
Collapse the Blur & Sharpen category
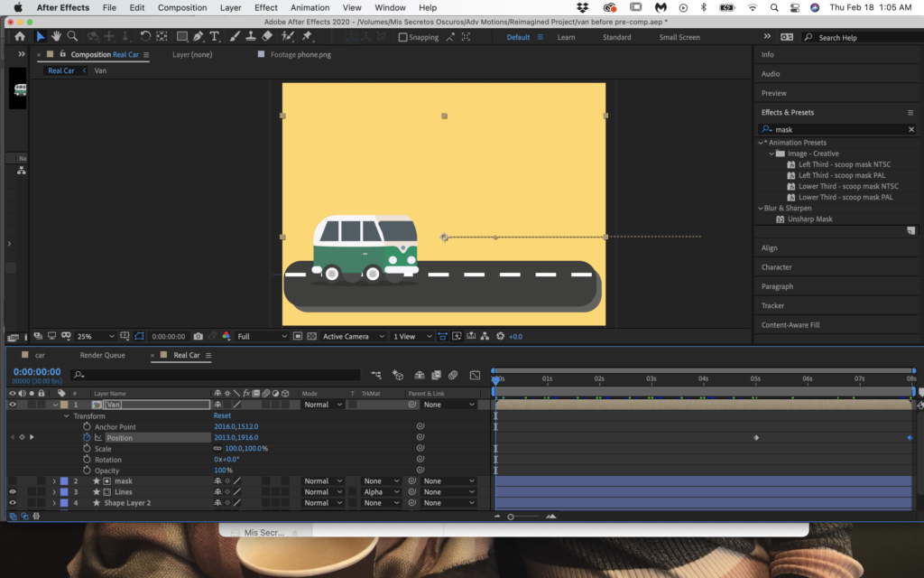tap(761, 208)
